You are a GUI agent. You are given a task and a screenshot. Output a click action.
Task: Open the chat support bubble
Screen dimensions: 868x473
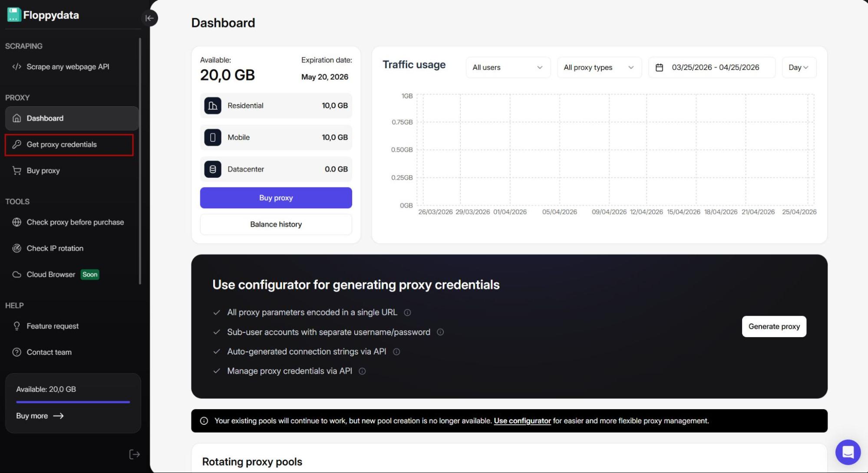847,452
